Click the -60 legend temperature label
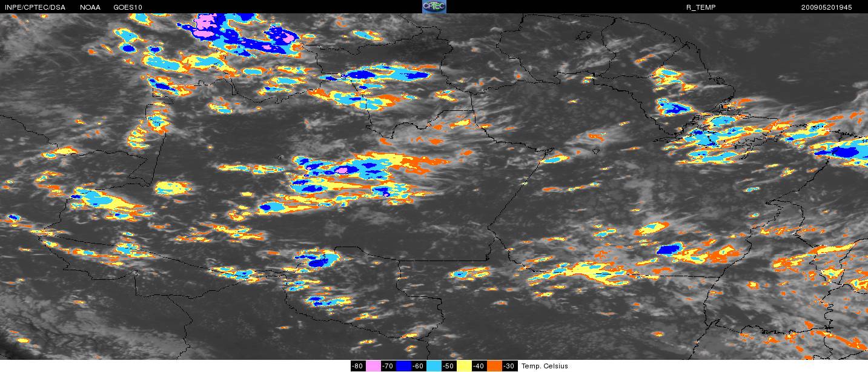 [419, 366]
